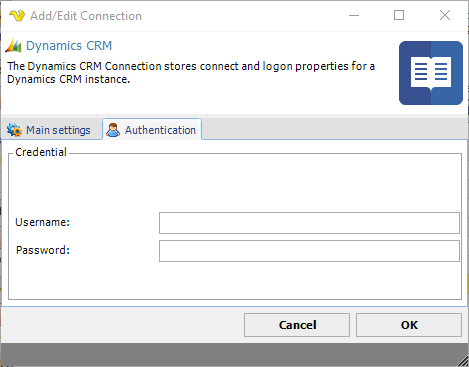Confirm with the OK button
This screenshot has height=367, width=469.
pos(409,325)
